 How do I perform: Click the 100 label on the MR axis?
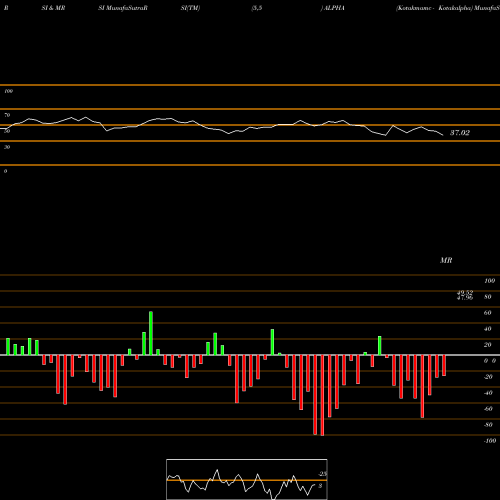pos(489,281)
